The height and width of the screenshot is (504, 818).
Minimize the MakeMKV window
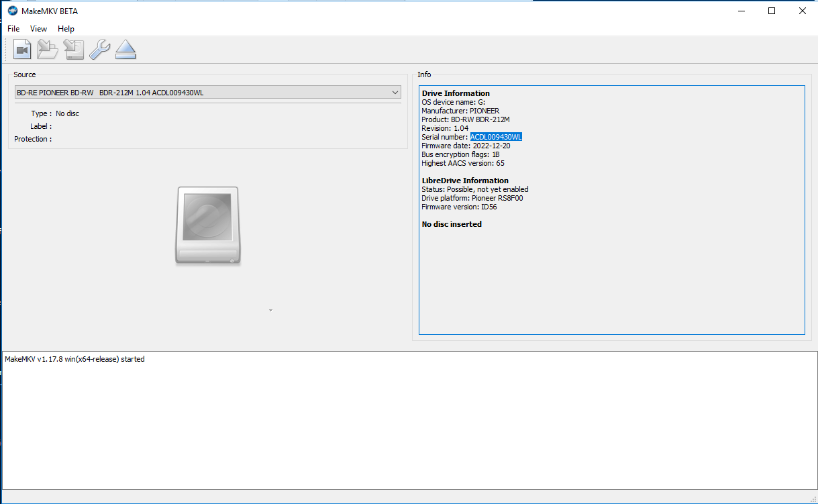(742, 11)
